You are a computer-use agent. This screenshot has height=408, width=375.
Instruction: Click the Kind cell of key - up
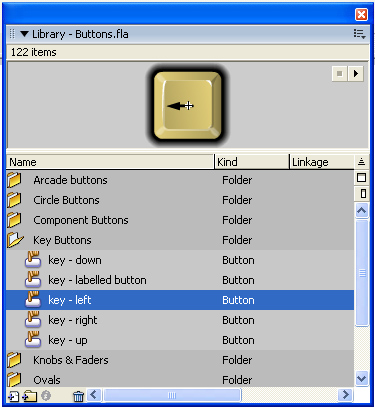(238, 340)
